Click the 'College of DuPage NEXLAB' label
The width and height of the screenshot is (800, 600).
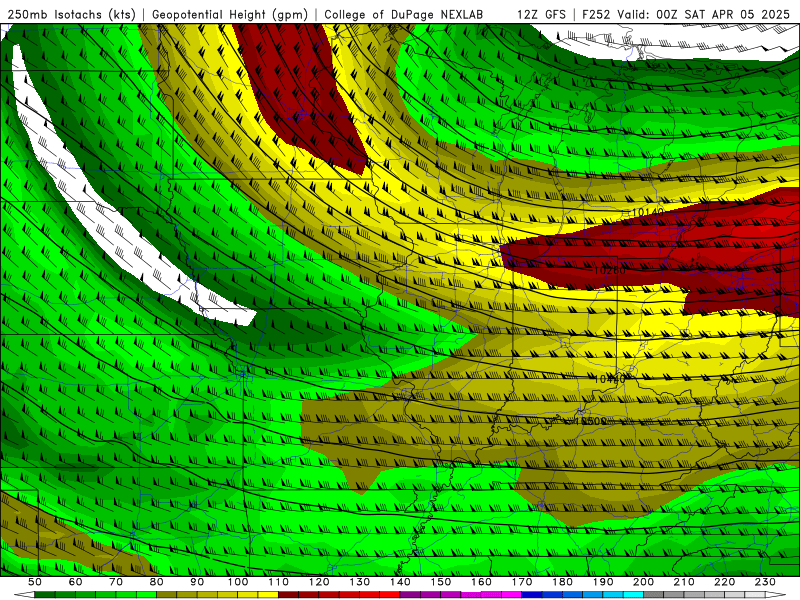coord(403,14)
